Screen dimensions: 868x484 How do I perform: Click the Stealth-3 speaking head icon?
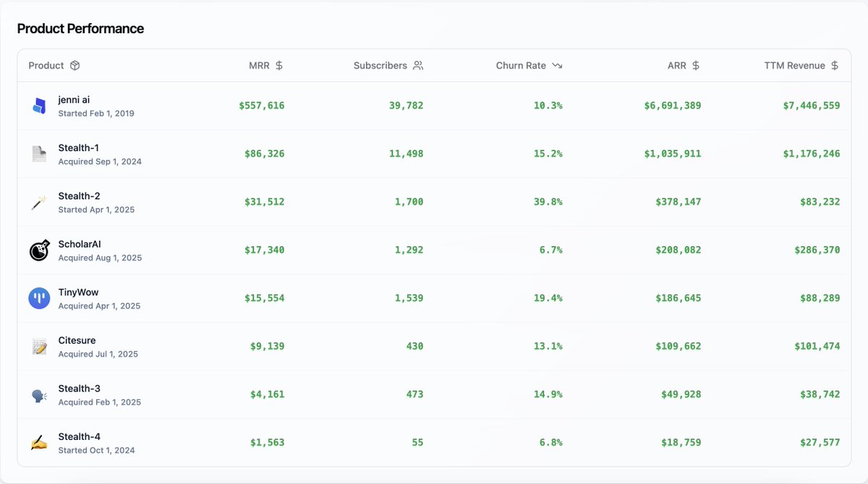coord(39,395)
